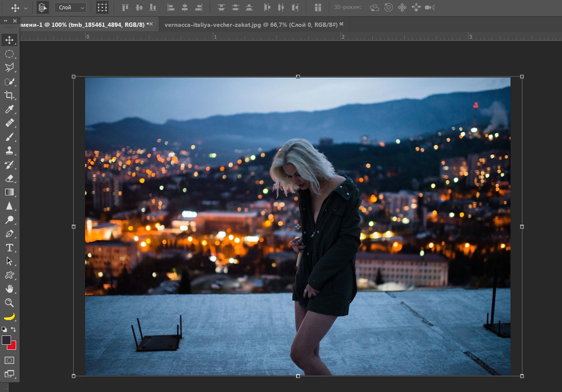The image size is (562, 392).
Task: Select the Eyedropper tool
Action: (x=9, y=109)
